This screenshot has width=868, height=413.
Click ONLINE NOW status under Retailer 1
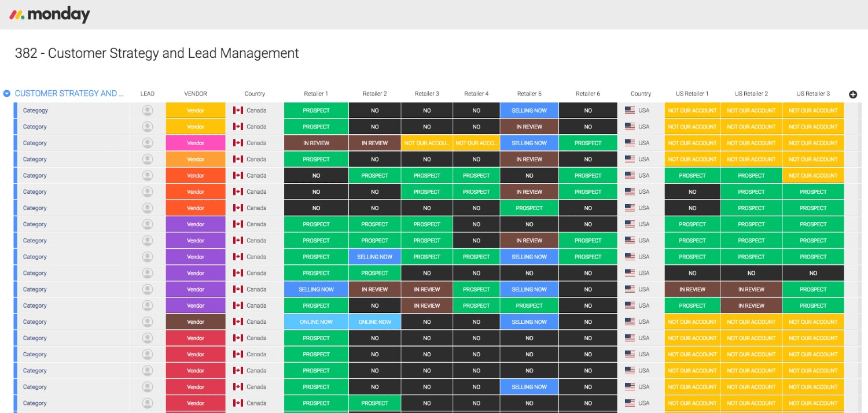click(x=316, y=322)
